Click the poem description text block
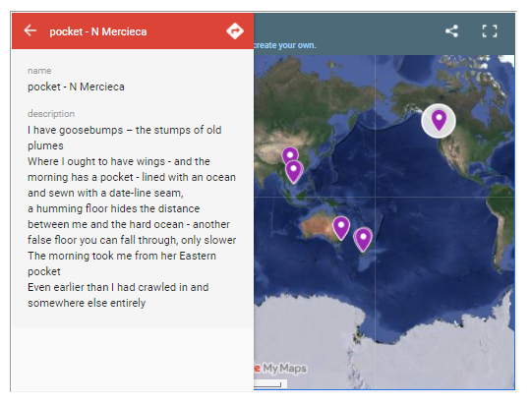532x405 pixels. coord(132,216)
